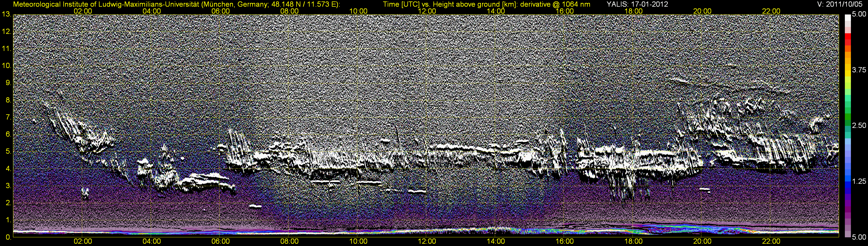Click height axis label '4.'
The image size is (868, 246).
click(8, 169)
